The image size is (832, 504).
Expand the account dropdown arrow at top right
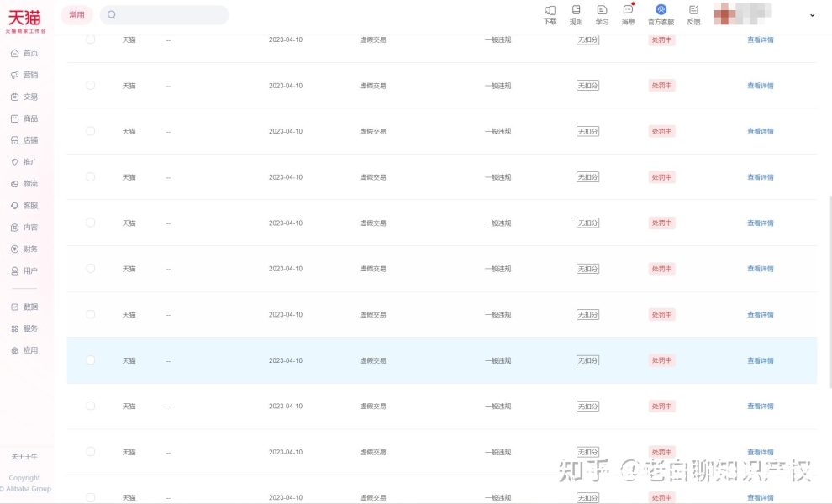tap(812, 15)
